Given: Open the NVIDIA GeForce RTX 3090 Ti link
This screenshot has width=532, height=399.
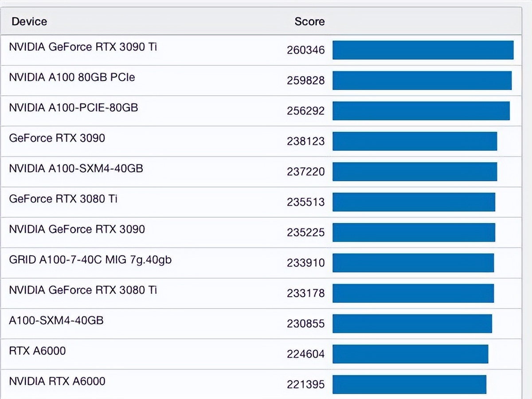Looking at the screenshot, I should pyautogui.click(x=83, y=47).
